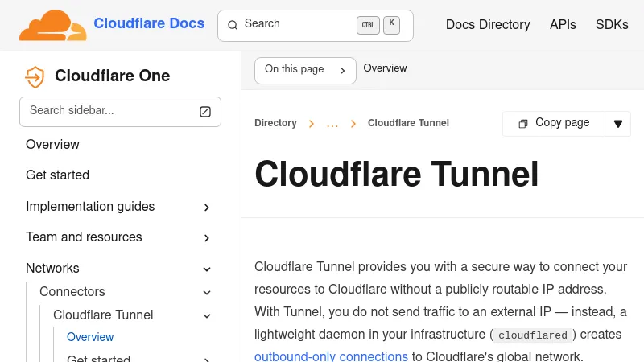Click the search magnifier icon in header
Screen dimensions: 644x362
click(233, 25)
